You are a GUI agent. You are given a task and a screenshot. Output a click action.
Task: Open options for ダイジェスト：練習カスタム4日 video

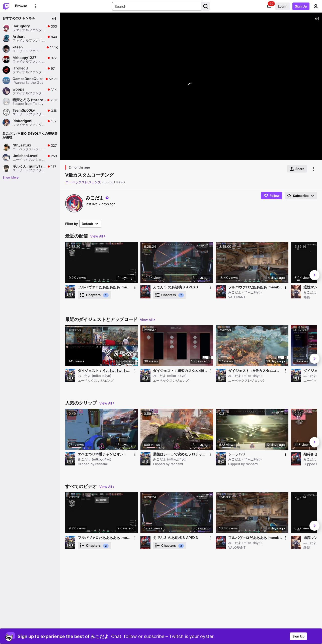[210, 371]
